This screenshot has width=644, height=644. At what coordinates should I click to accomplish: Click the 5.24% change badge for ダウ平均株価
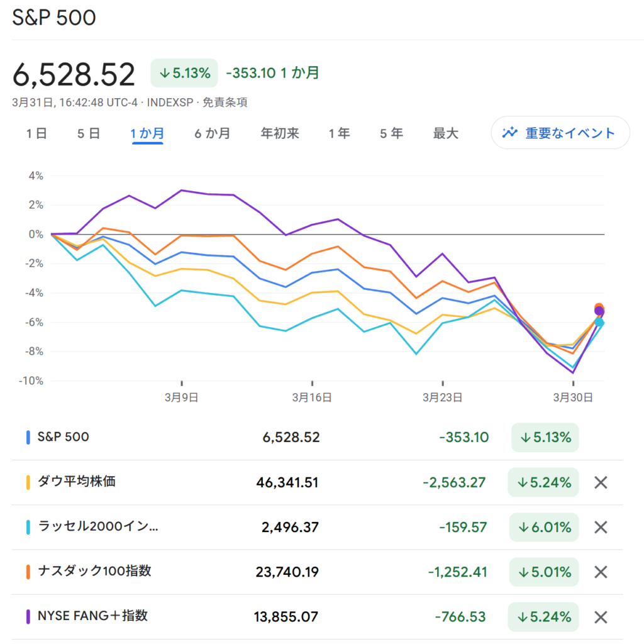(543, 482)
